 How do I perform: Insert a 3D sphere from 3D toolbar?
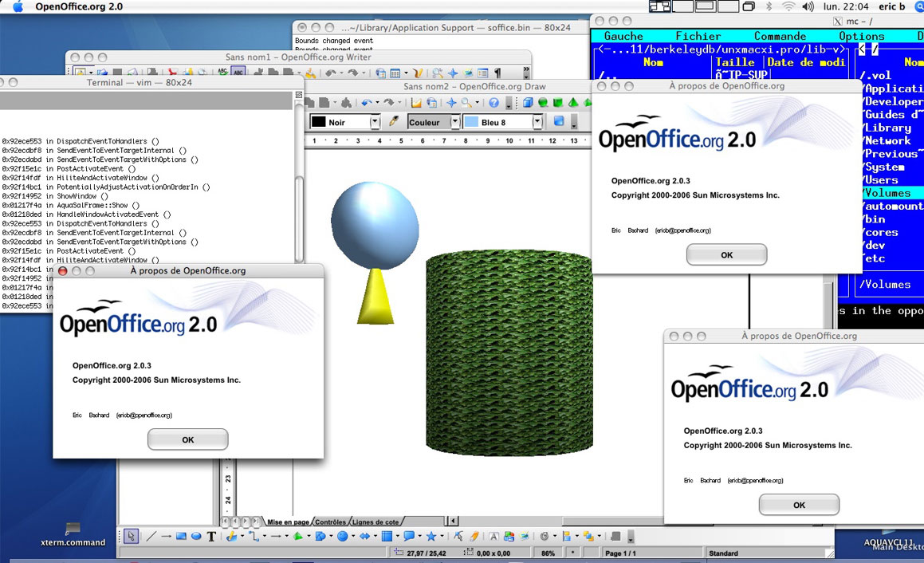(x=543, y=103)
